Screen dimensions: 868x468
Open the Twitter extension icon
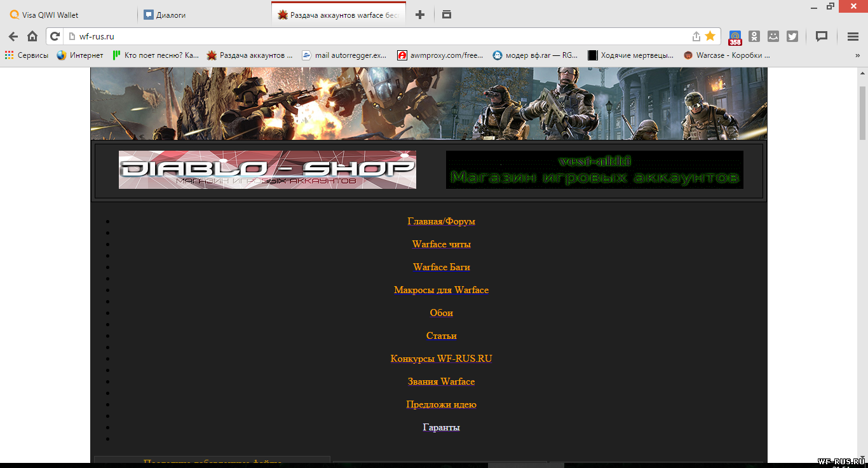[792, 36]
